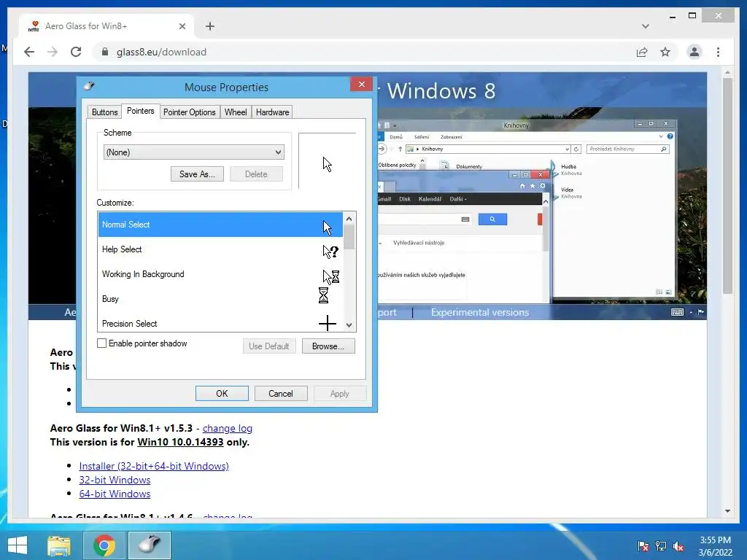Open the 32-bit Windows download link
The height and width of the screenshot is (560, 747).
click(115, 480)
